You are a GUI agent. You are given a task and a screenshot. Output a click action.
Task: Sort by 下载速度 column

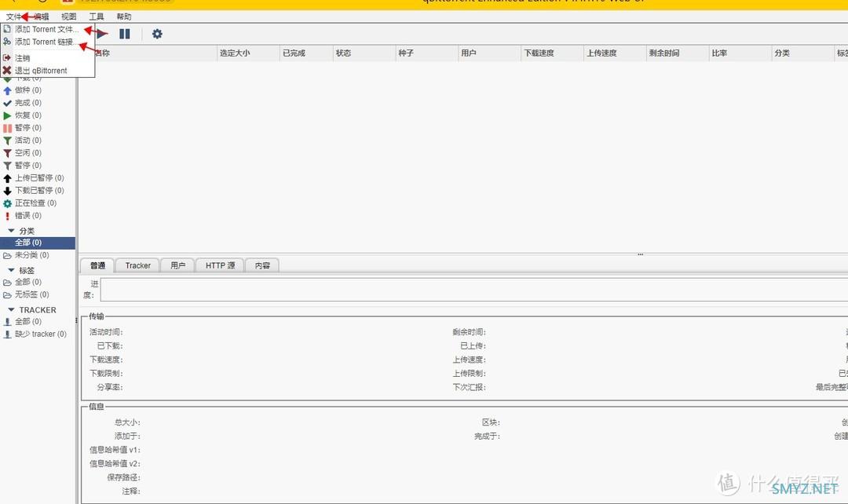click(553, 53)
